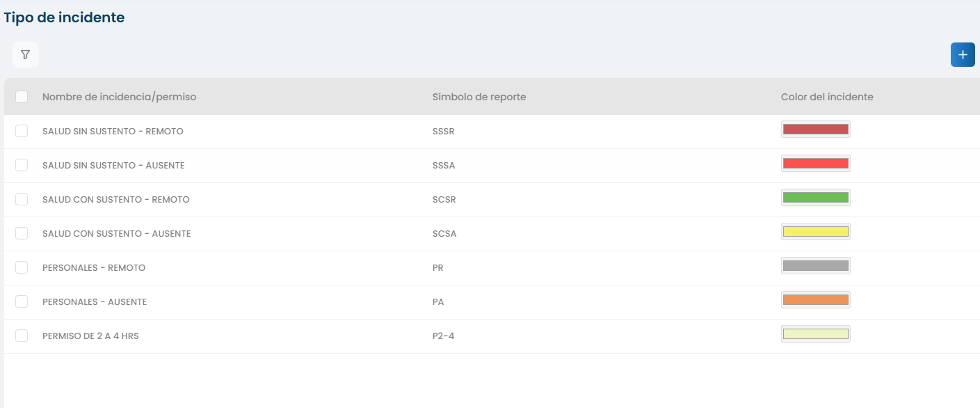Check the SALUD SIN SUSTENTO - AUSENTE row
Image resolution: width=980 pixels, height=408 pixels.
pos(22,165)
